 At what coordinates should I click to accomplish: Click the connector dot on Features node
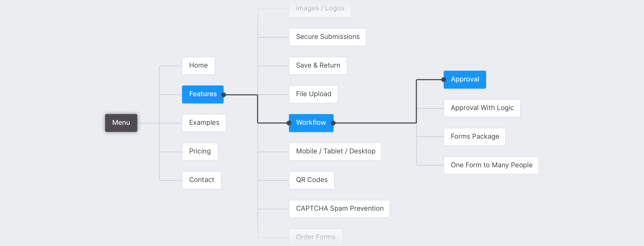point(224,95)
